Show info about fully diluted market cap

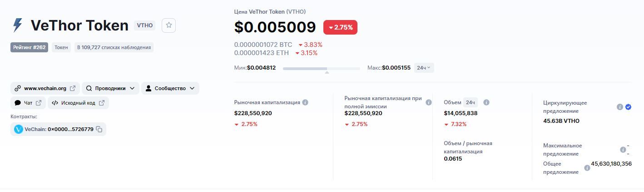(428, 102)
